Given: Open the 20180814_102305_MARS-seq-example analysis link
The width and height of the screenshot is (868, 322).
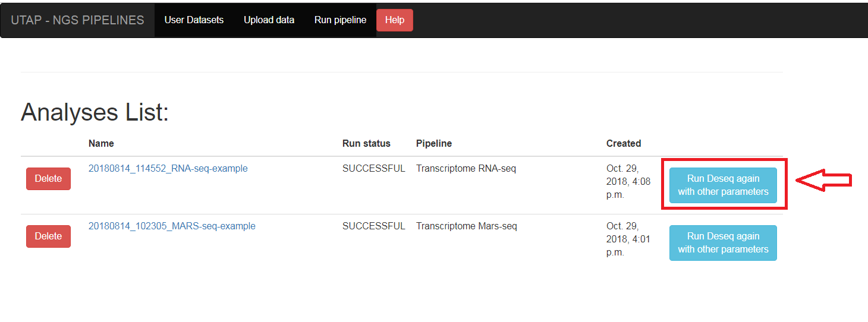Looking at the screenshot, I should (x=172, y=226).
